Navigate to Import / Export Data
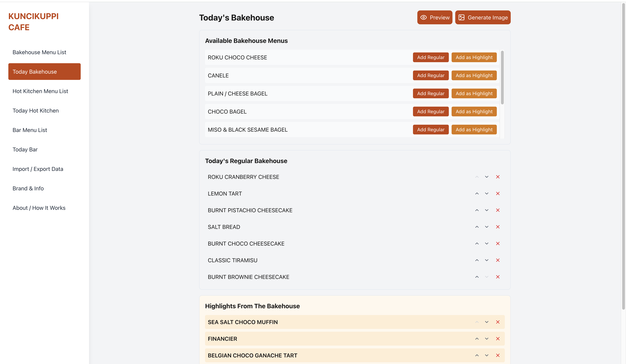Screen dimensions: 626x364 tap(38, 169)
